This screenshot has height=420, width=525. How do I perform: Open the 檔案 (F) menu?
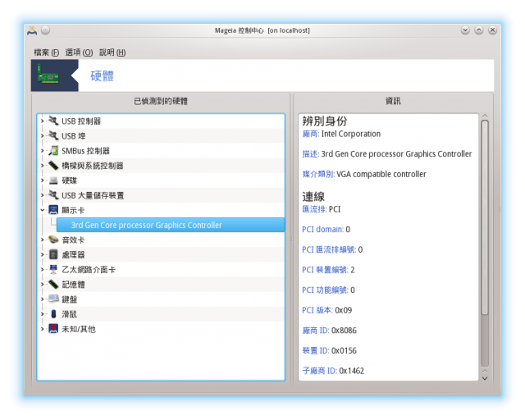pyautogui.click(x=46, y=52)
